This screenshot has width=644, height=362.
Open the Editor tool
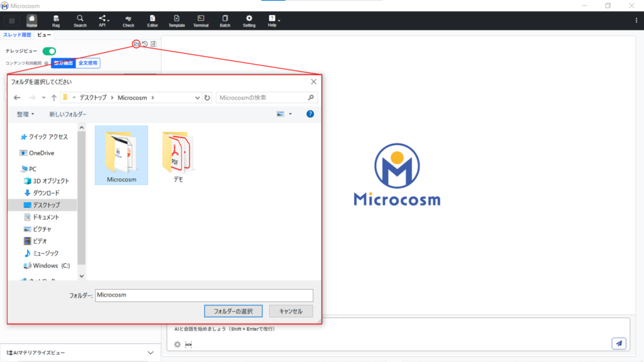152,21
